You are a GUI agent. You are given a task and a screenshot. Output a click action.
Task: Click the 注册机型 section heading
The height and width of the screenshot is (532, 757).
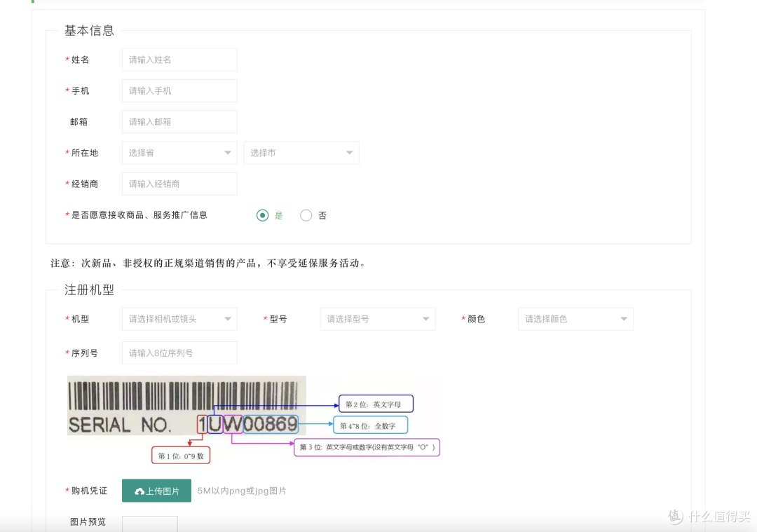(x=89, y=289)
